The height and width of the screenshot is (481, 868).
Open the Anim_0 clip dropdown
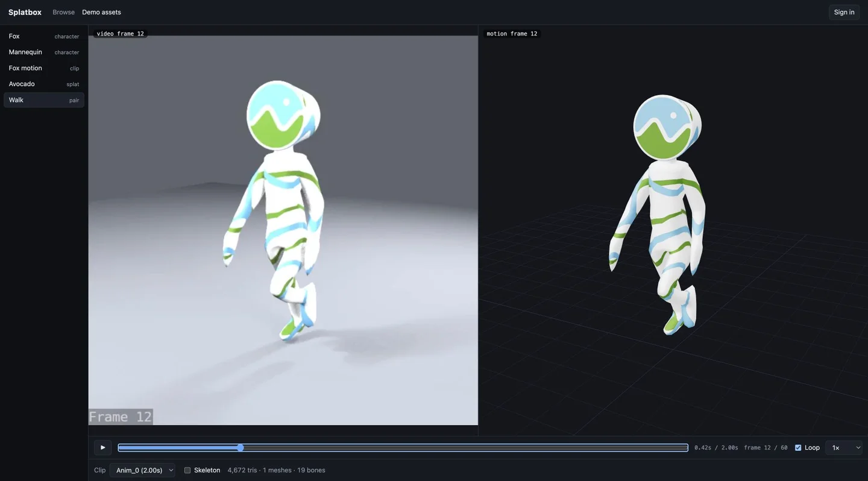[142, 470]
